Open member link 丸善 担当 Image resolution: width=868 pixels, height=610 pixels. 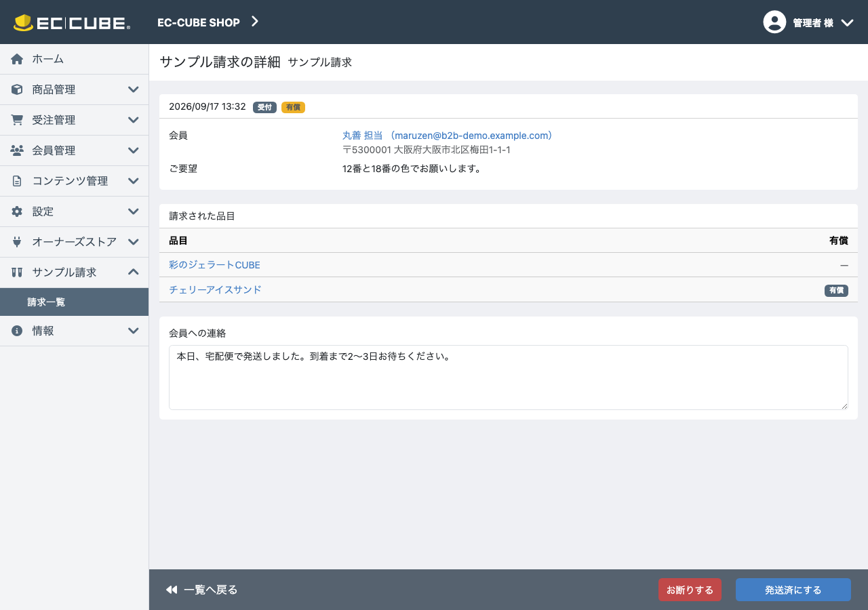pos(448,136)
